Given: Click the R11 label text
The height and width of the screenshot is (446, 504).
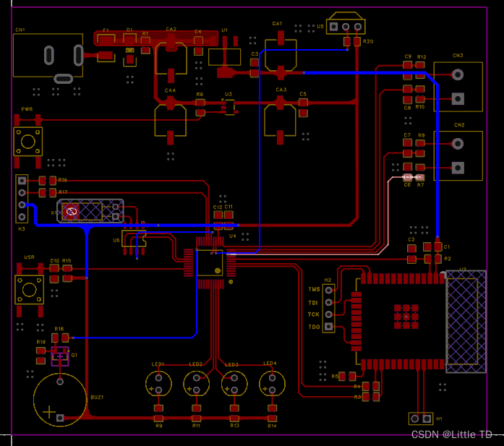Looking at the screenshot, I should pyautogui.click(x=197, y=426).
